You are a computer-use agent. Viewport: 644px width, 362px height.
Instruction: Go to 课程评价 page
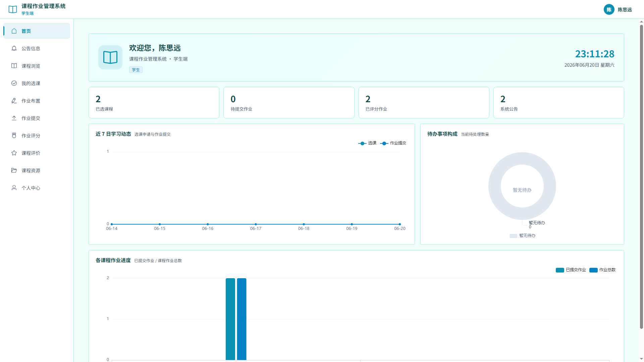tap(37, 153)
